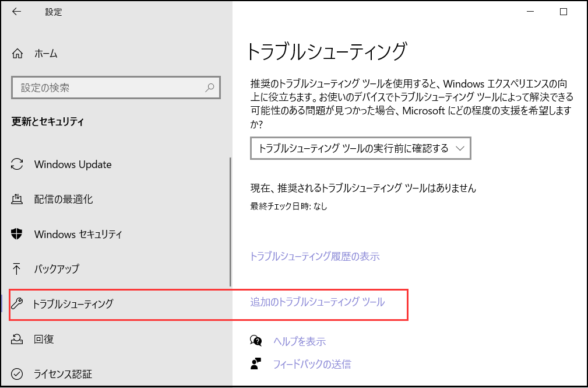Select トラブルシューティング in the sidebar
This screenshot has height=388, width=588.
(73, 304)
